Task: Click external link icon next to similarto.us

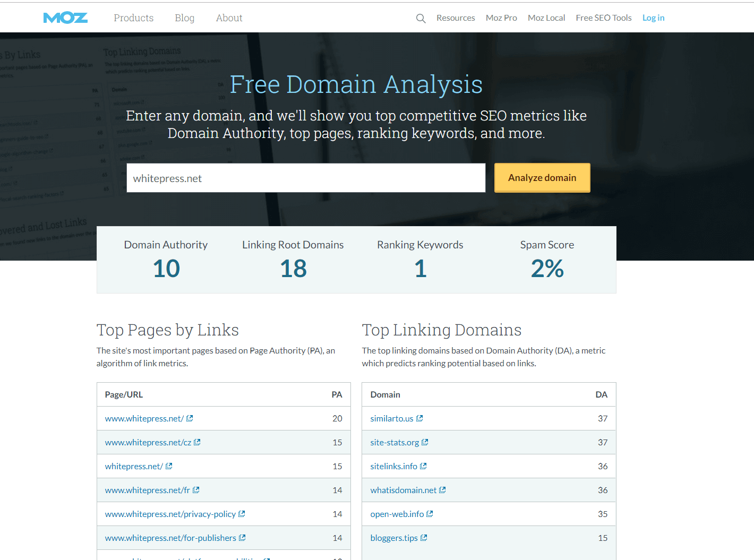Action: (419, 418)
